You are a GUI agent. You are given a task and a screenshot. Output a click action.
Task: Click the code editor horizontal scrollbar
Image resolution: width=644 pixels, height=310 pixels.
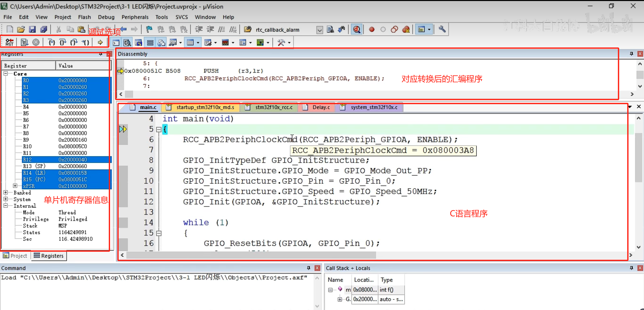[251, 255]
